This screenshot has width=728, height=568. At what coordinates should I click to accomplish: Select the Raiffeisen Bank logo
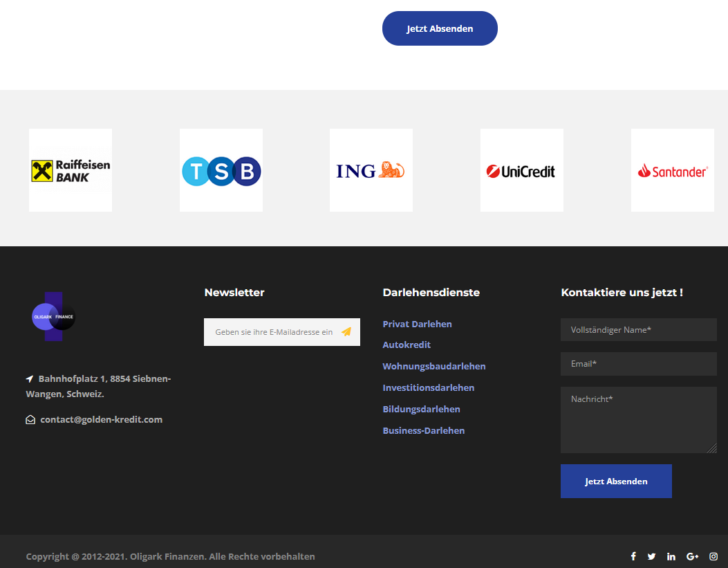click(x=71, y=170)
